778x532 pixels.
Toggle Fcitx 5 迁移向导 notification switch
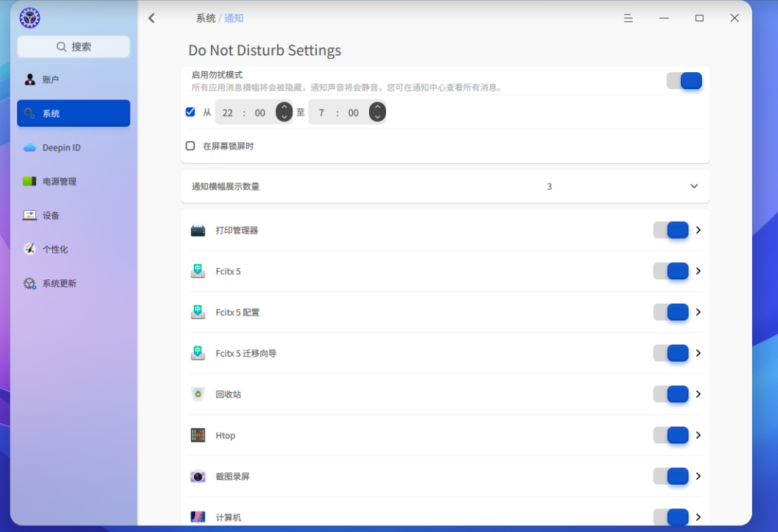(671, 354)
